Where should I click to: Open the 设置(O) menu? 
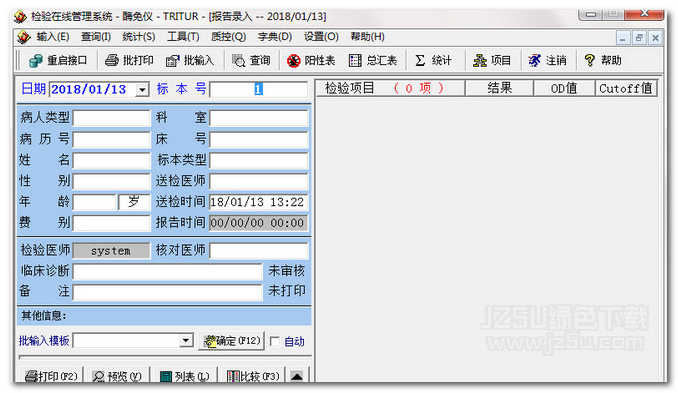(x=321, y=37)
